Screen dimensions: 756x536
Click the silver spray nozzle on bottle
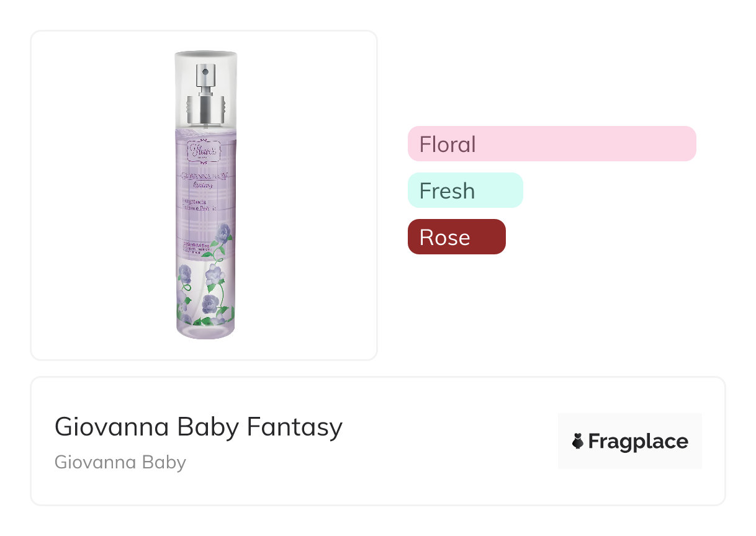(204, 77)
